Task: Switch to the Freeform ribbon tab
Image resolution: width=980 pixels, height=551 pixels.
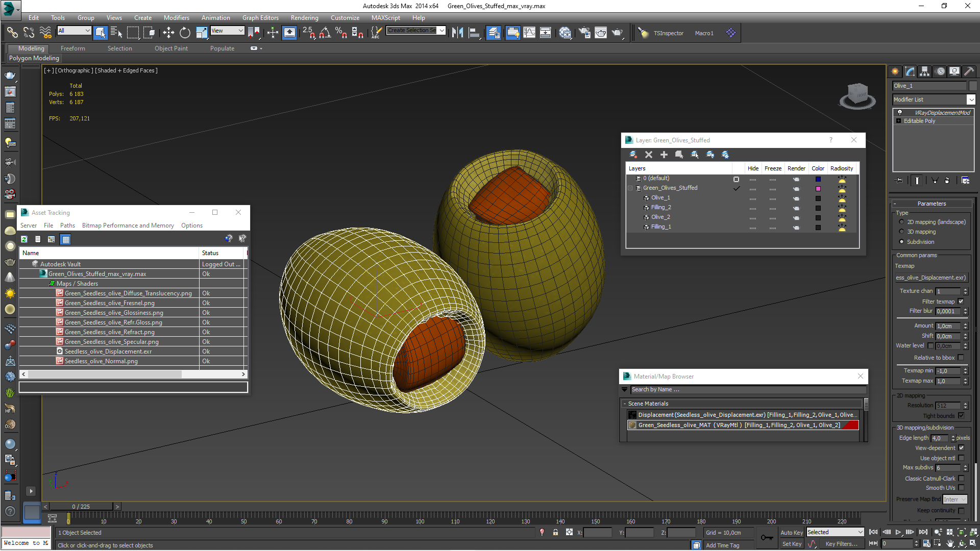Action: point(72,48)
